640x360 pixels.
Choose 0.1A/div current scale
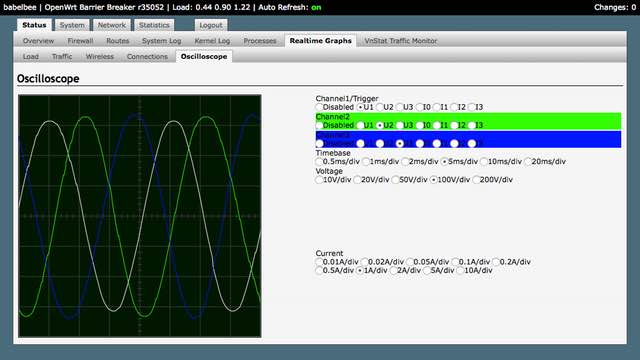pyautogui.click(x=455, y=262)
